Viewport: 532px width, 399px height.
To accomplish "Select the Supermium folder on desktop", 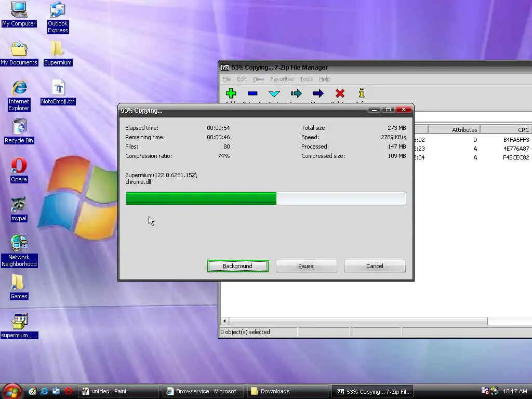I will [58, 54].
